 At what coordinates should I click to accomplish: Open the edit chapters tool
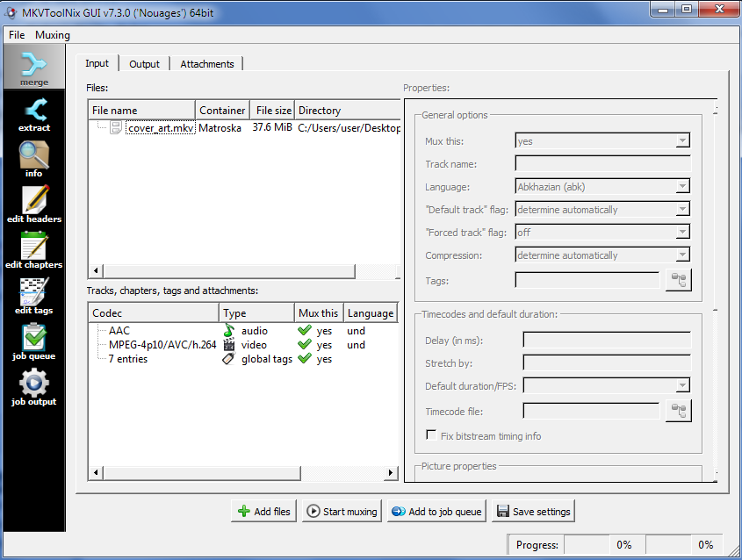tap(34, 251)
